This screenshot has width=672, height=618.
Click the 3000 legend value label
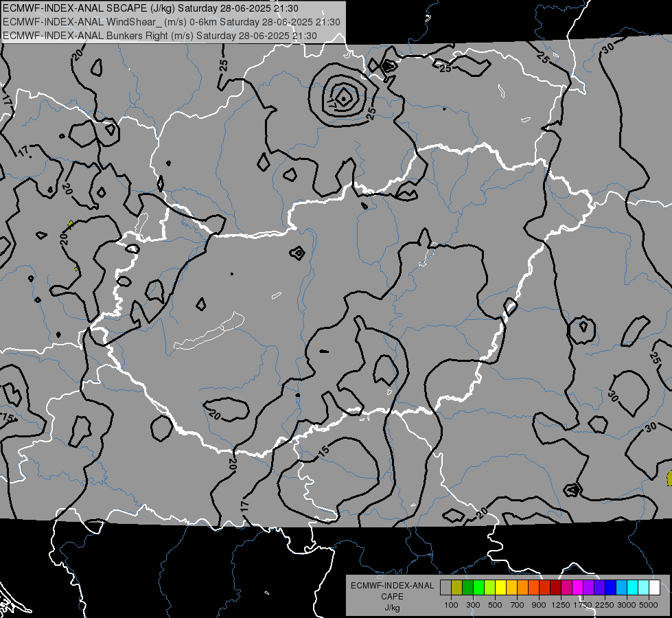(626, 605)
